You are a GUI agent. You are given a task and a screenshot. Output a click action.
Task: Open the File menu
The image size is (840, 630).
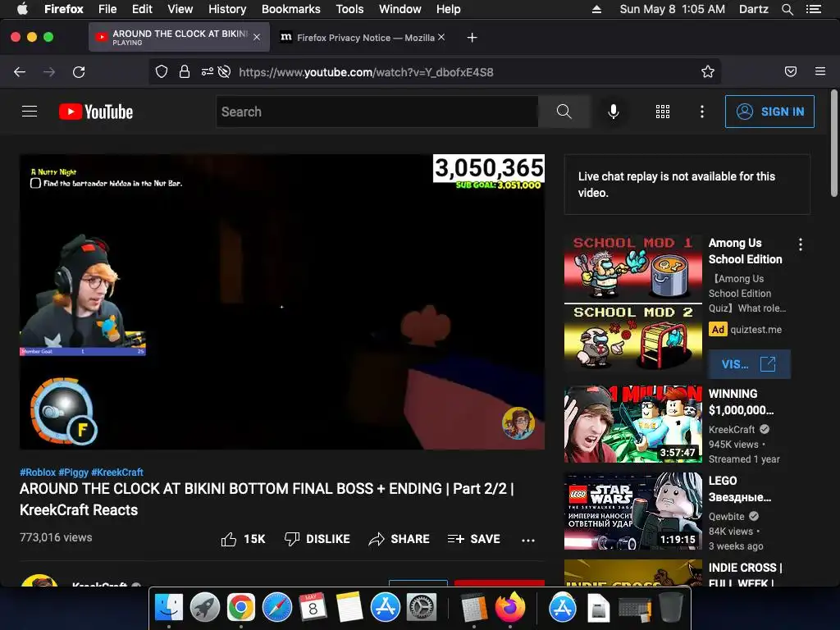[107, 9]
